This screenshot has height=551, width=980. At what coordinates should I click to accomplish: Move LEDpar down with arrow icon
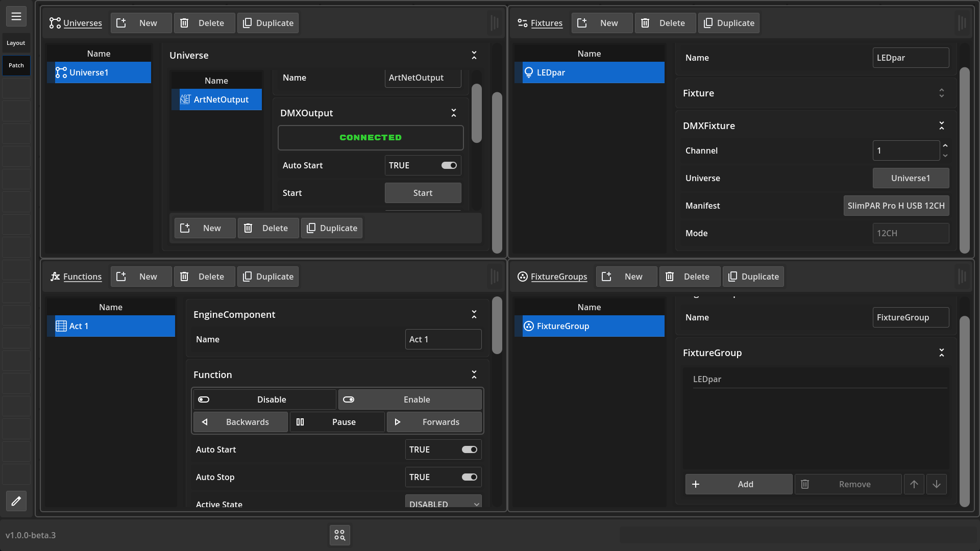[x=937, y=484]
